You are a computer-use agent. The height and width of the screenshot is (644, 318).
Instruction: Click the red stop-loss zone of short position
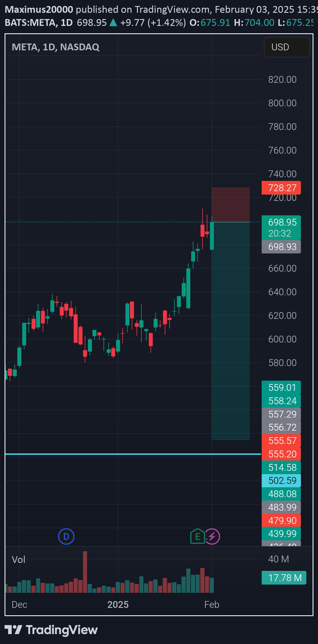click(x=230, y=205)
